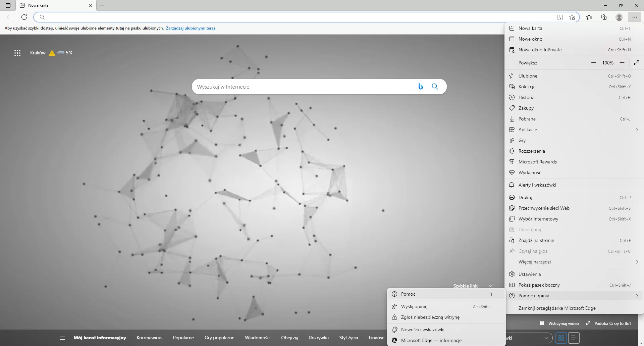
Task: Choose Pobrane in the menu
Action: [x=574, y=119]
